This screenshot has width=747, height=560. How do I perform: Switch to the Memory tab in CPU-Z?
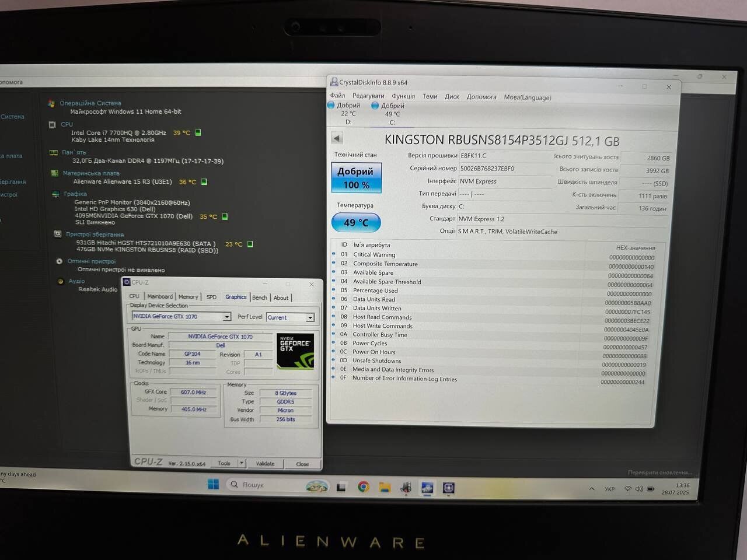(188, 297)
